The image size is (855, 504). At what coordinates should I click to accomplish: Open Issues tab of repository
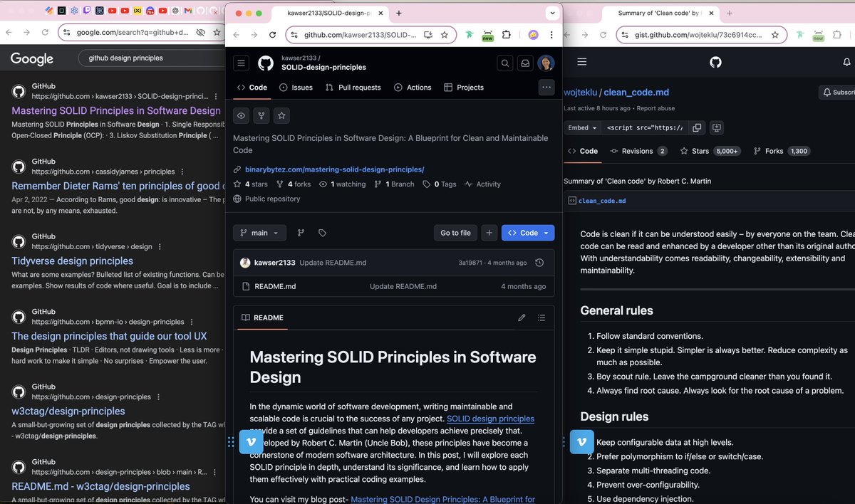[296, 88]
